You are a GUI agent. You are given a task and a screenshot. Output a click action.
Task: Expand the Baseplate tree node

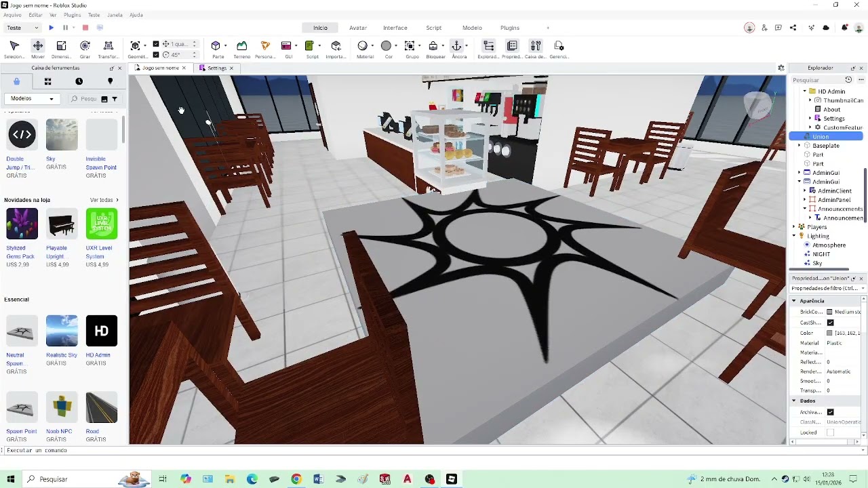pyautogui.click(x=800, y=146)
